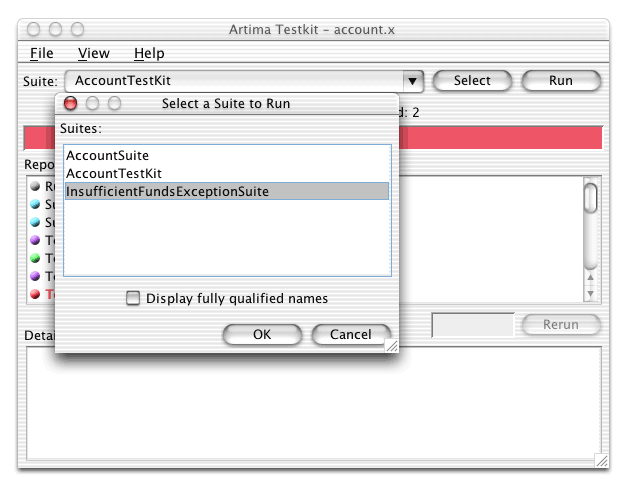The width and height of the screenshot is (631, 489).
Task: Select InsufficientFundsExceptionSuite in the list
Action: coord(227,191)
